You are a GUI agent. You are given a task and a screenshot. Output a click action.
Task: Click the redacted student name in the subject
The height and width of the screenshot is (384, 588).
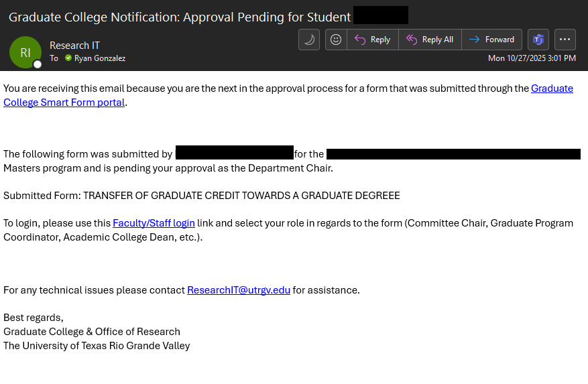pos(380,15)
